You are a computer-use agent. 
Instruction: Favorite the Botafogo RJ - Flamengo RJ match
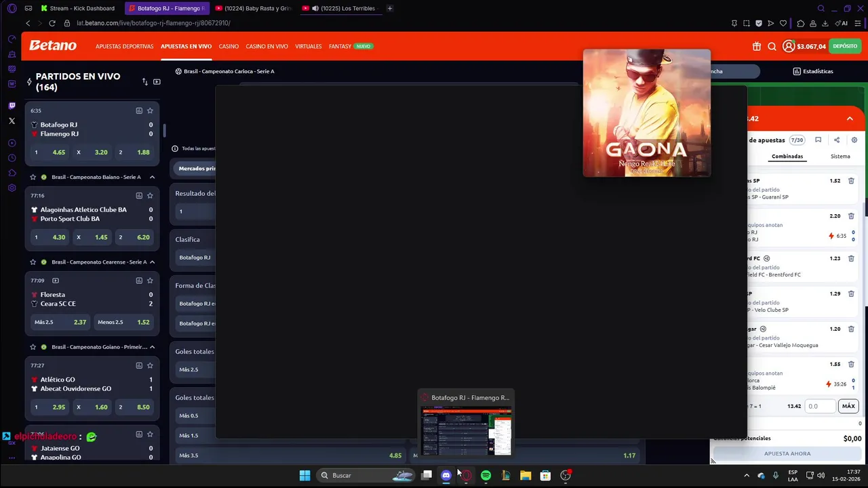pos(150,110)
